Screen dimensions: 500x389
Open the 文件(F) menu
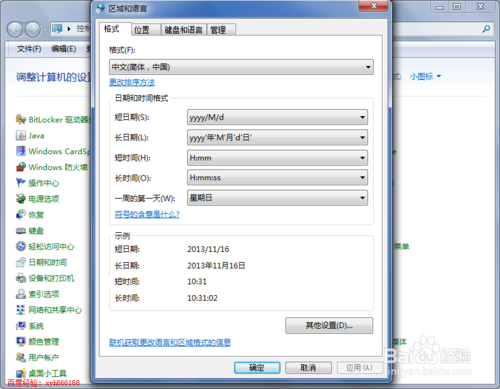click(29, 49)
